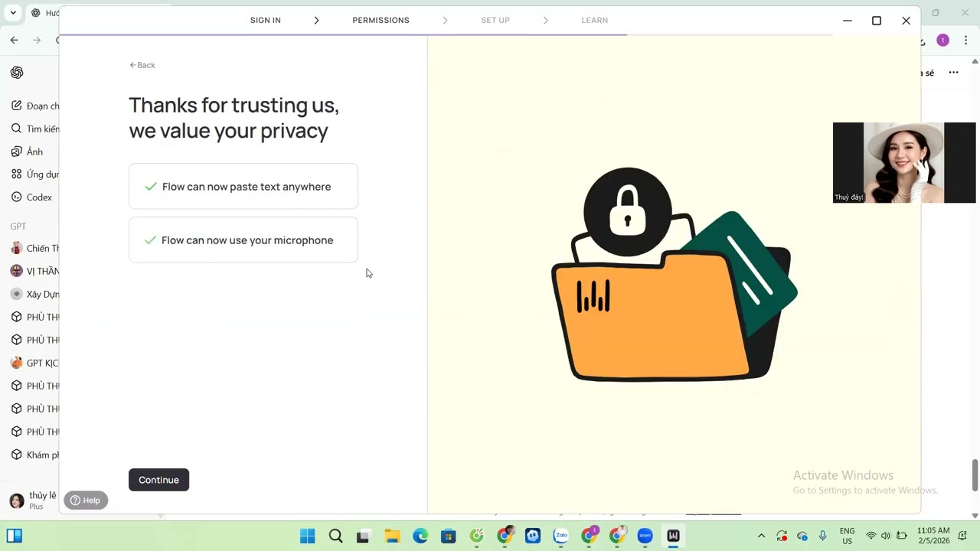
Task: Click the purple Chrome profile avatar
Action: pos(942,40)
